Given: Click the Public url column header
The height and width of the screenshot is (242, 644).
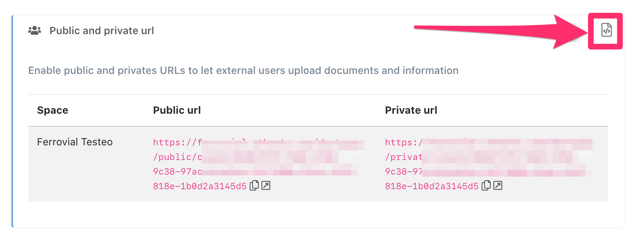Looking at the screenshot, I should pos(177,110).
